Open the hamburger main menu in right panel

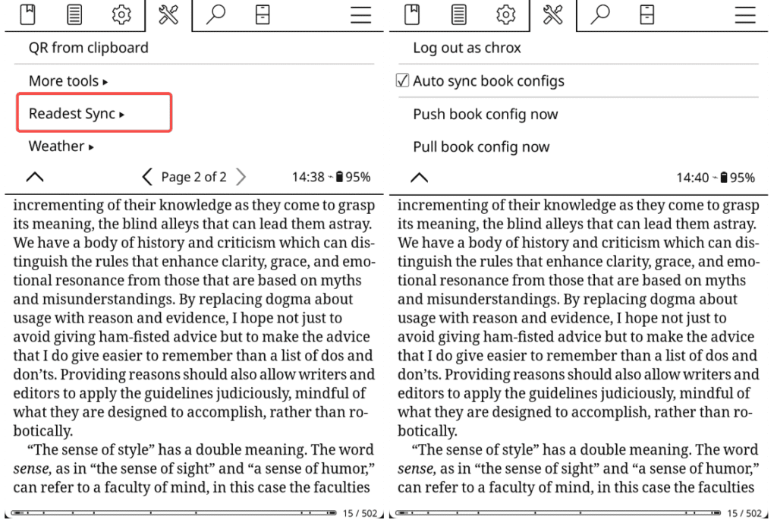(x=745, y=14)
